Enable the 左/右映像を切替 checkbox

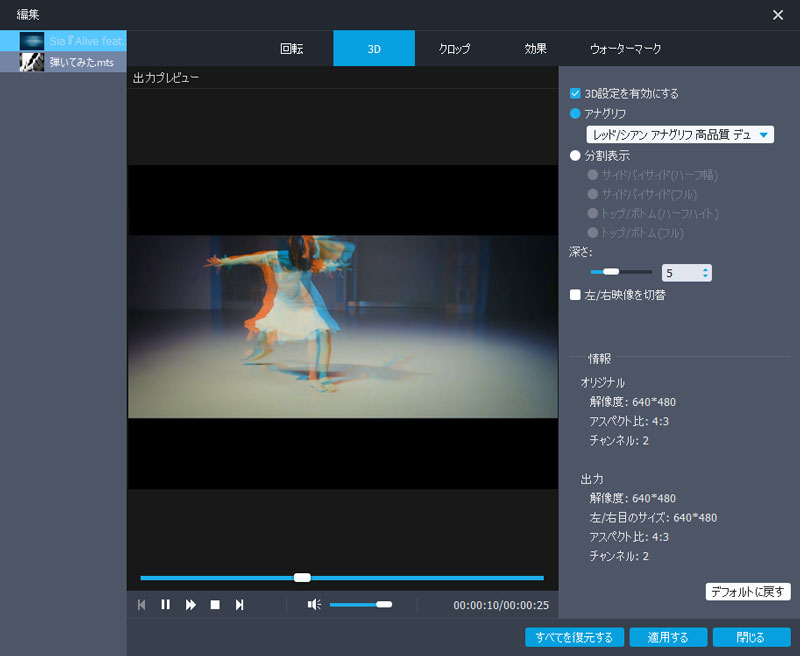pyautogui.click(x=575, y=295)
